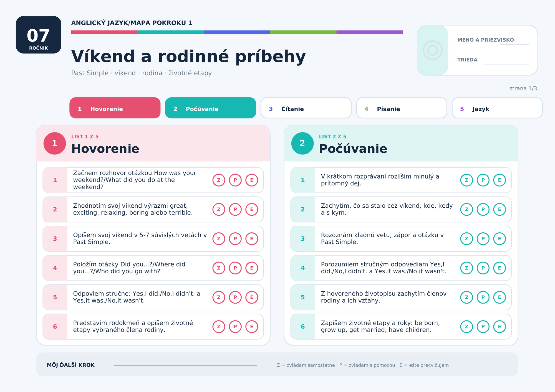The image size is (555, 392).
Task: Click the Trieda input line
Action: (506, 64)
